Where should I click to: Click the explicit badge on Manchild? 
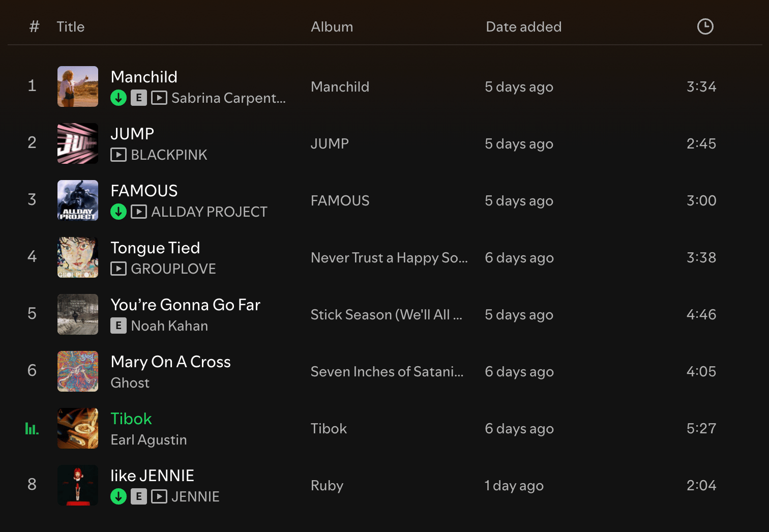[139, 98]
